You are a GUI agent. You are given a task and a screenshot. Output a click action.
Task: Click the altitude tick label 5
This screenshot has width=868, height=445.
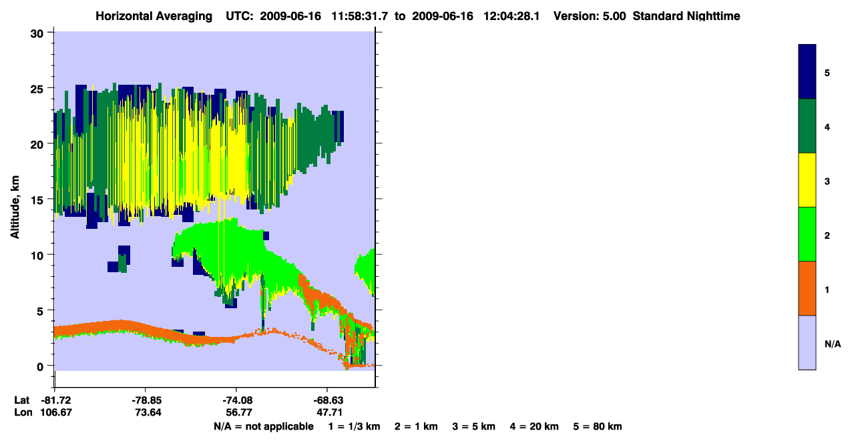tap(41, 310)
